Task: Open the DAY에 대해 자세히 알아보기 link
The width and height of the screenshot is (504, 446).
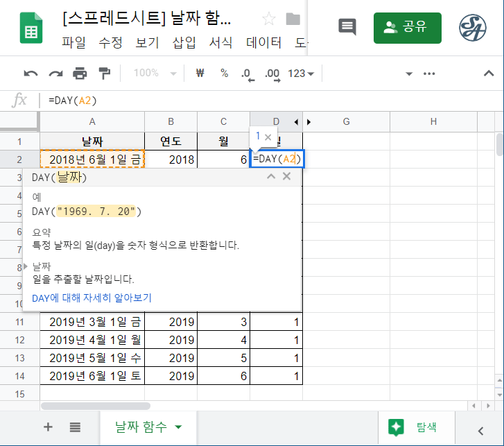Action: (x=92, y=298)
